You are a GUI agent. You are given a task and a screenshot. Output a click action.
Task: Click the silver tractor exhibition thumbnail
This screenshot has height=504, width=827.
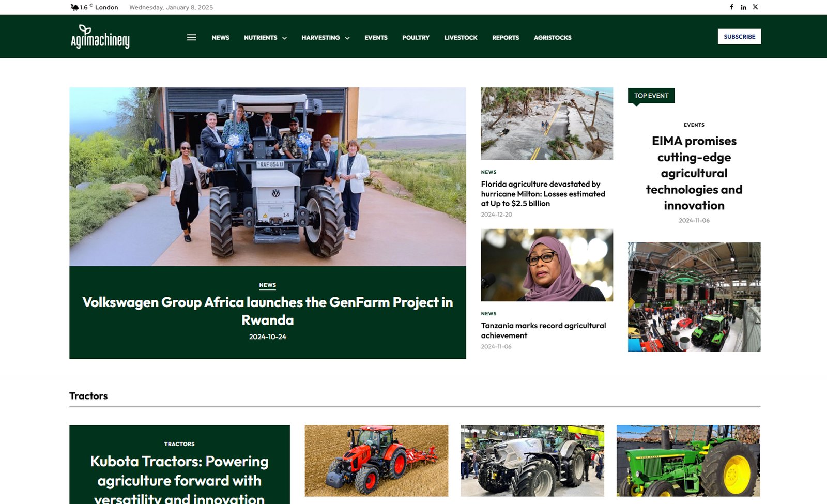[532, 461]
